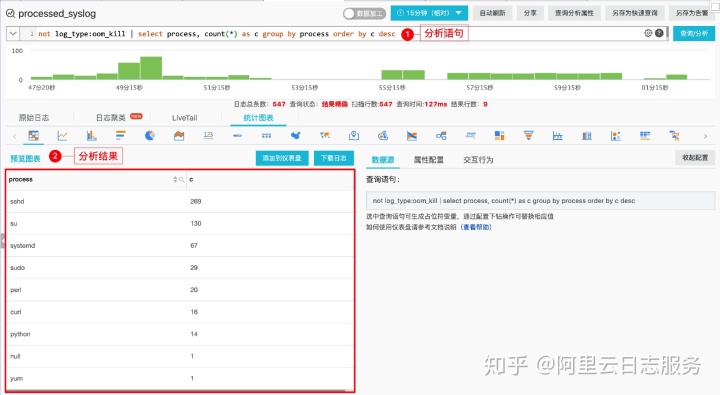Select the map pin (AMap) chart icon
The width and height of the screenshot is (720, 395).
pyautogui.click(x=354, y=135)
